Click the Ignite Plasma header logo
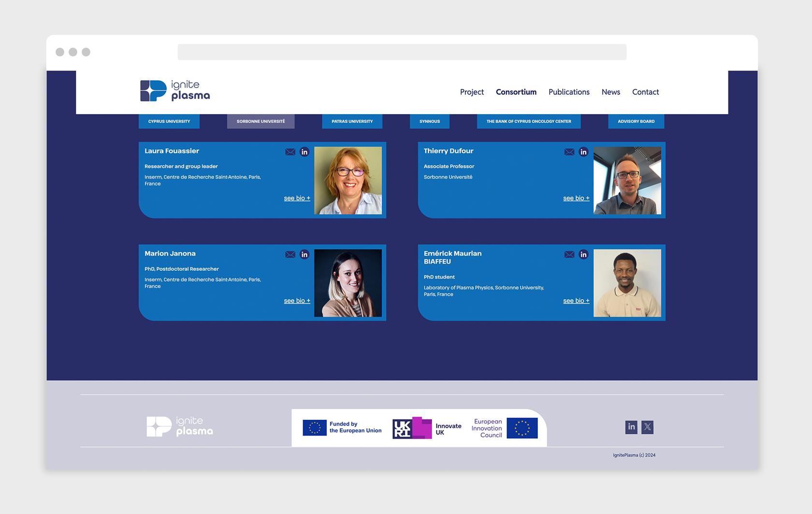Image resolution: width=812 pixels, height=514 pixels. pyautogui.click(x=175, y=90)
